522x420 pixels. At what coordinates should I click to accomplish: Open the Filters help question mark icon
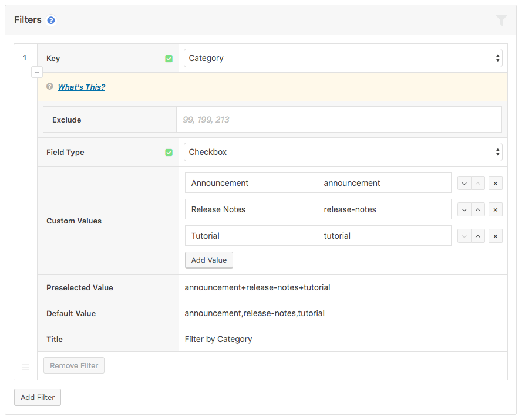pyautogui.click(x=51, y=21)
